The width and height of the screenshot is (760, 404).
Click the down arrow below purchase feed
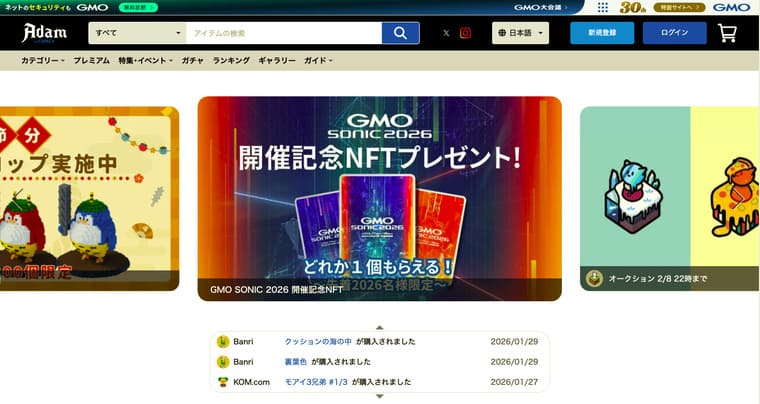(x=380, y=396)
